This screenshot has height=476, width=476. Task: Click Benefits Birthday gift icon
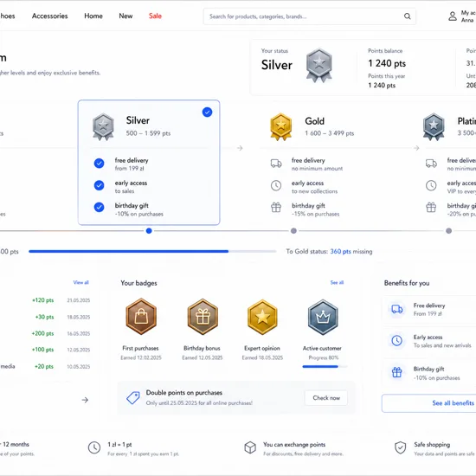tap(396, 372)
